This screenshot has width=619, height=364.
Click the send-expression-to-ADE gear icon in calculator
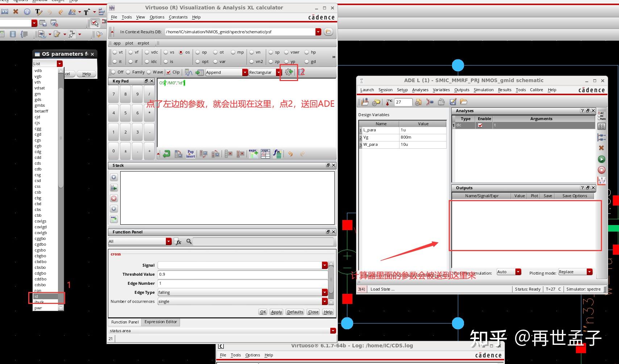tap(289, 72)
